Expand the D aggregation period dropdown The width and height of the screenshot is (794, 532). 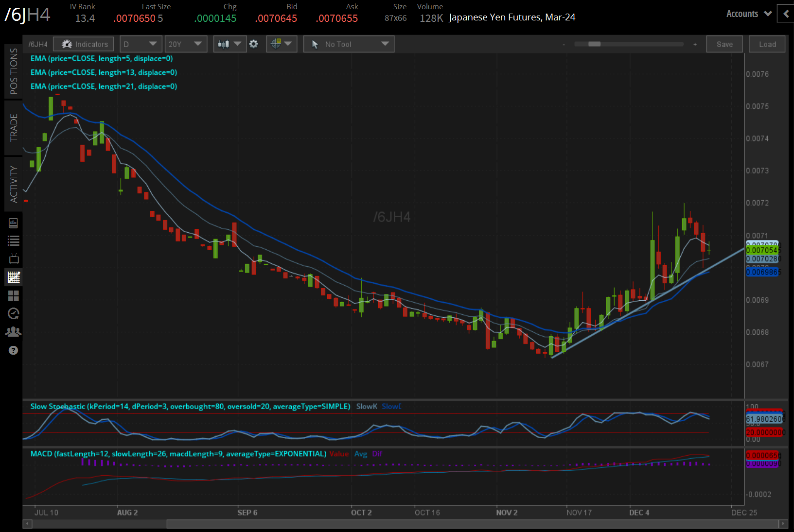[140, 44]
